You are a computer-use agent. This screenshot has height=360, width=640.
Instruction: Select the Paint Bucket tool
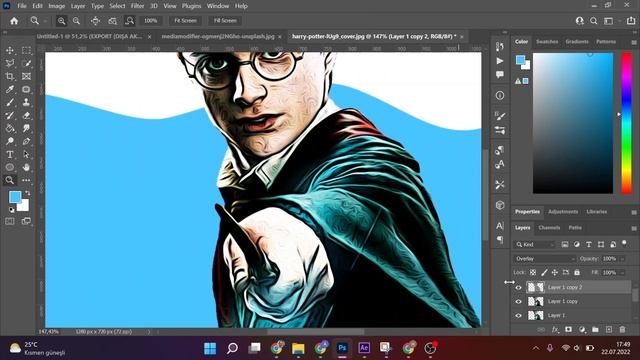10,129
